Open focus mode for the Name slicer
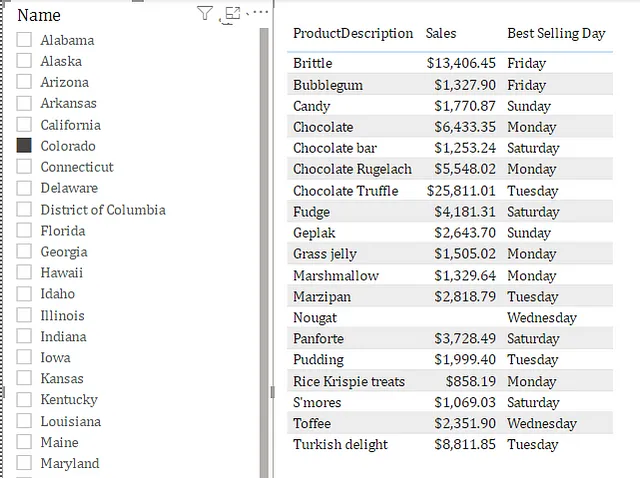 [x=233, y=13]
